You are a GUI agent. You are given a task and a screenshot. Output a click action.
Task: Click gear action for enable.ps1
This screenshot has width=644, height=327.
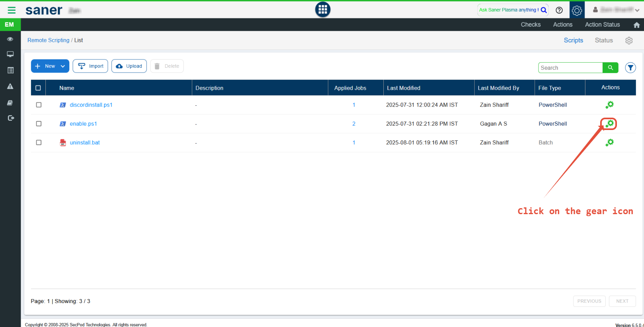610,124
